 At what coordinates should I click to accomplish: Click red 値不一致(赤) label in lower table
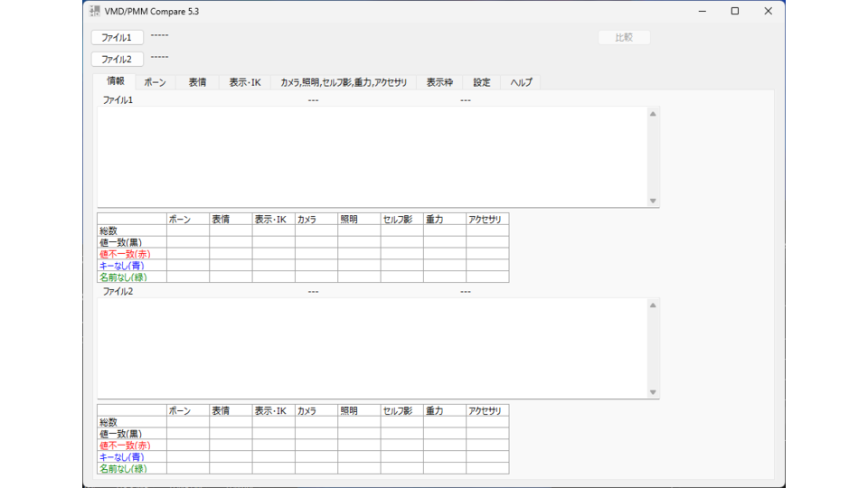(x=125, y=446)
